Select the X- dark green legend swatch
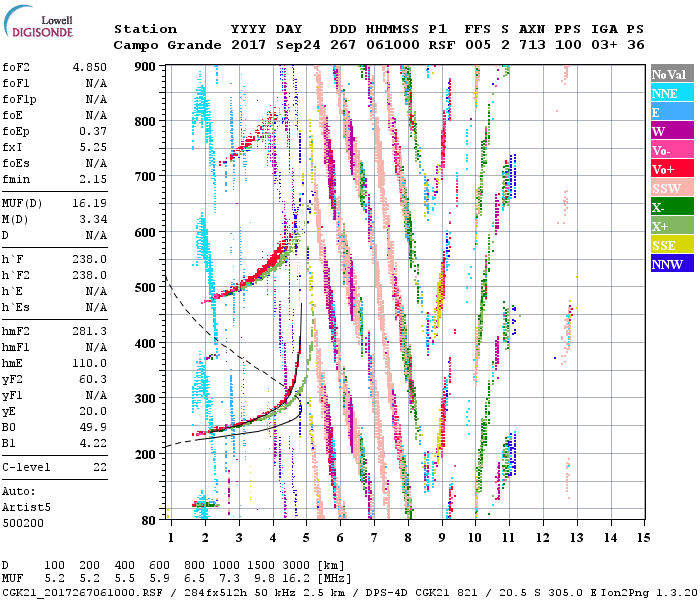 tap(672, 207)
